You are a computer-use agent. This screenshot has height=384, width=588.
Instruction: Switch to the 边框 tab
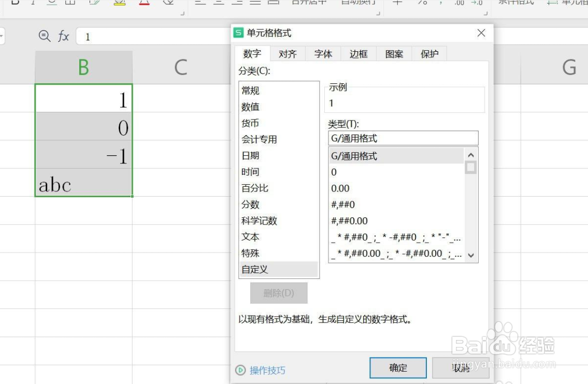[x=358, y=54]
